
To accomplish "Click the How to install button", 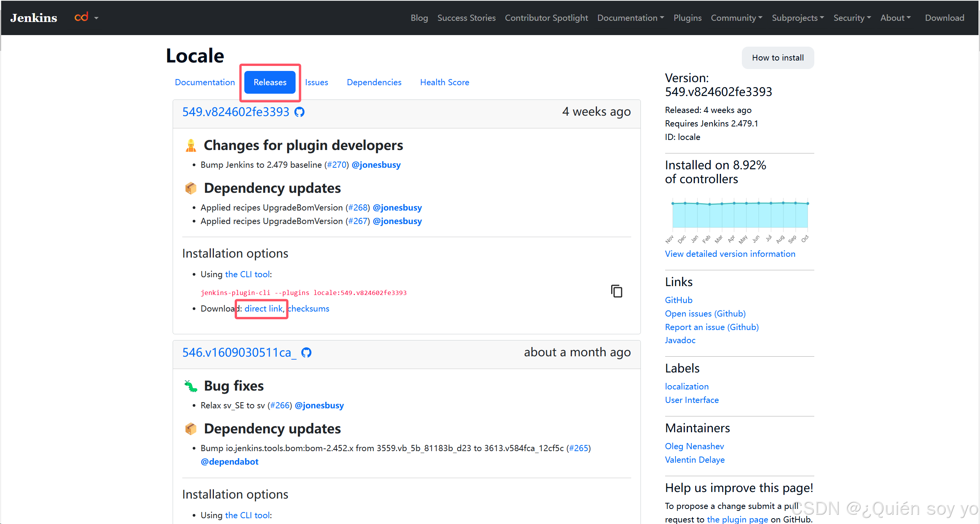I will [x=778, y=58].
